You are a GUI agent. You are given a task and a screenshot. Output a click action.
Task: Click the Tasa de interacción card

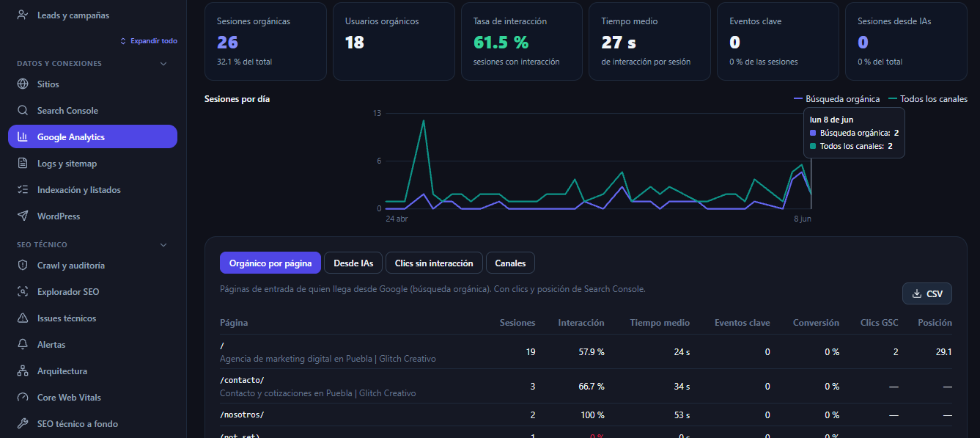point(522,41)
